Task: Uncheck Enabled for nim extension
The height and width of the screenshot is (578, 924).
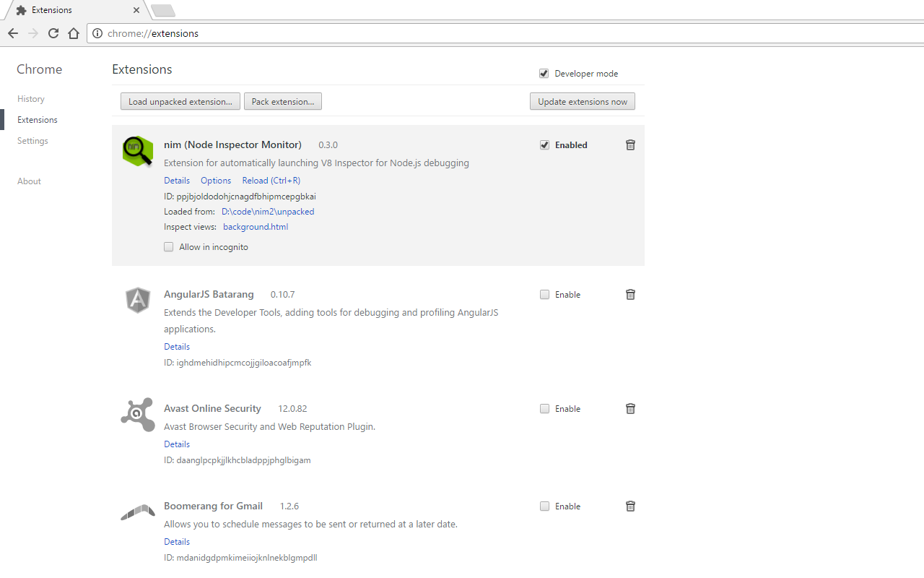Action: pyautogui.click(x=544, y=145)
